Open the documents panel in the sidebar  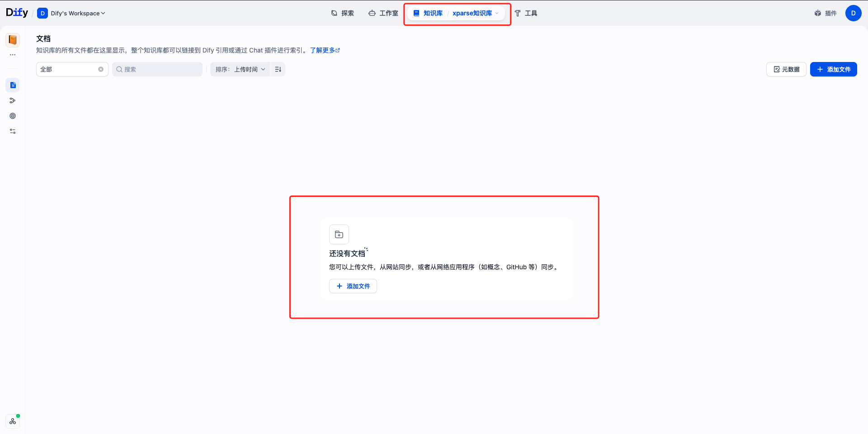(x=13, y=85)
